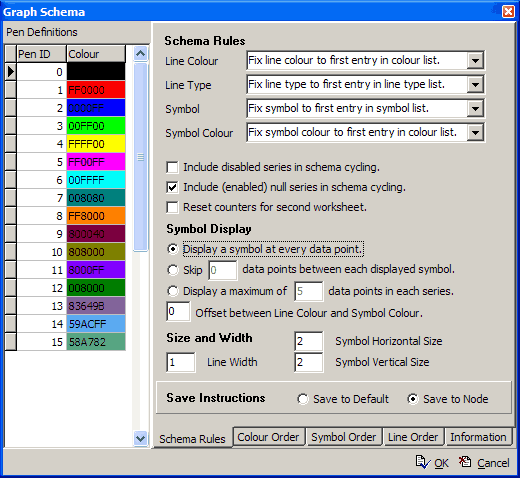Click the OK button label

441,463
